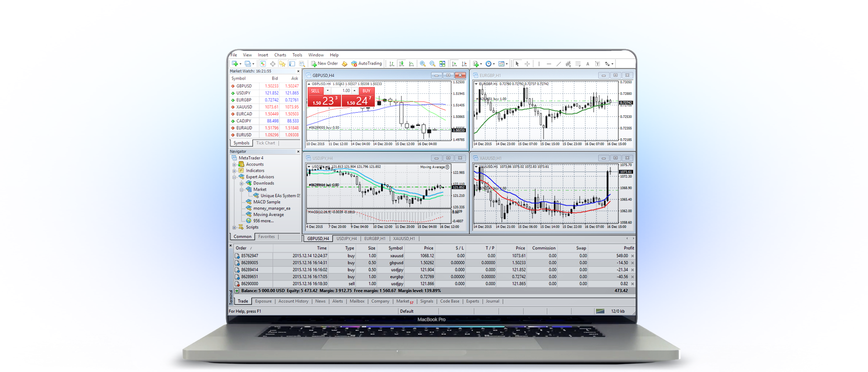Increase lot volume with up arrow
868x372 pixels.
pos(354,91)
